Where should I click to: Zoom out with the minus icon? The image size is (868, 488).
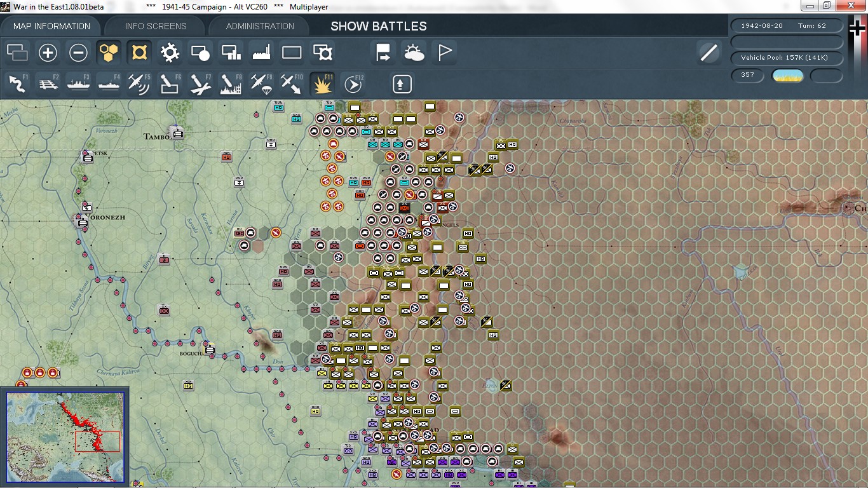click(78, 52)
